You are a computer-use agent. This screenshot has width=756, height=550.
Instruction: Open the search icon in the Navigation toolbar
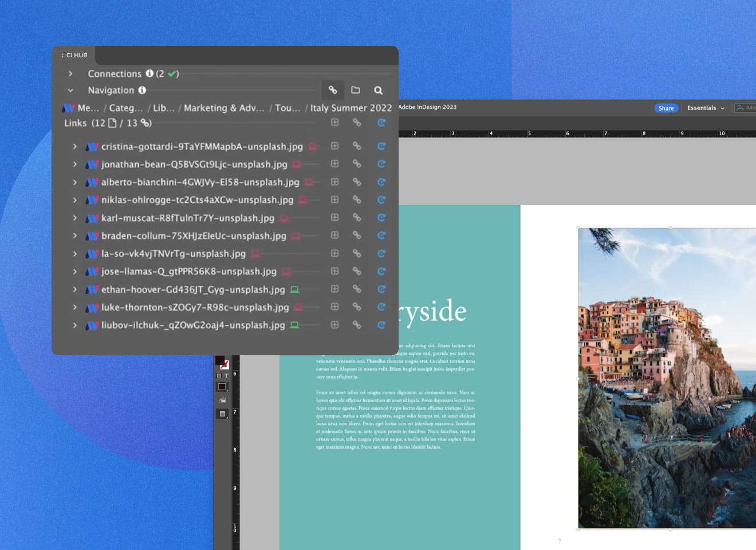click(x=378, y=90)
